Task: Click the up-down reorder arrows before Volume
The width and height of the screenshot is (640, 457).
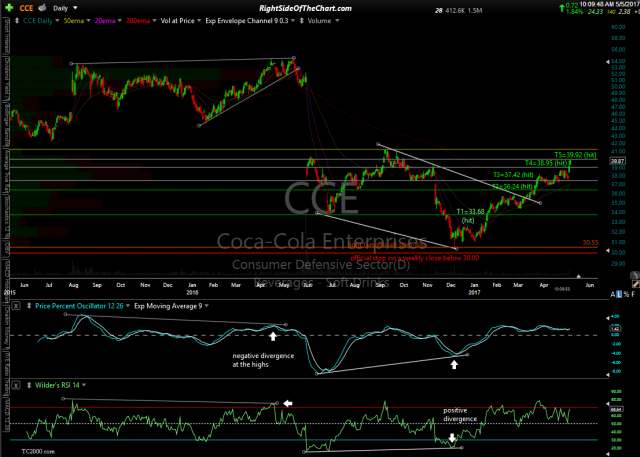Action: (302, 21)
